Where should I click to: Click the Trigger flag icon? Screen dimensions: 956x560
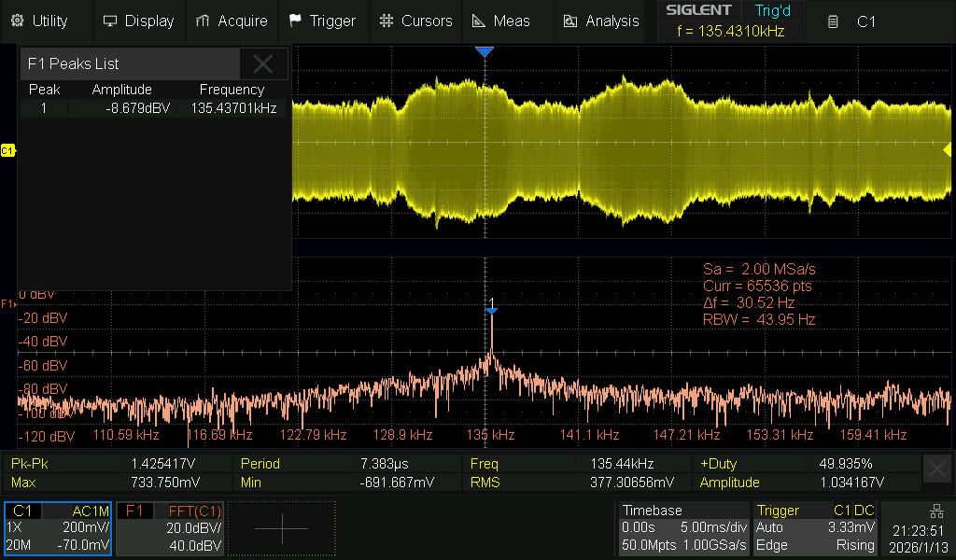coord(295,21)
